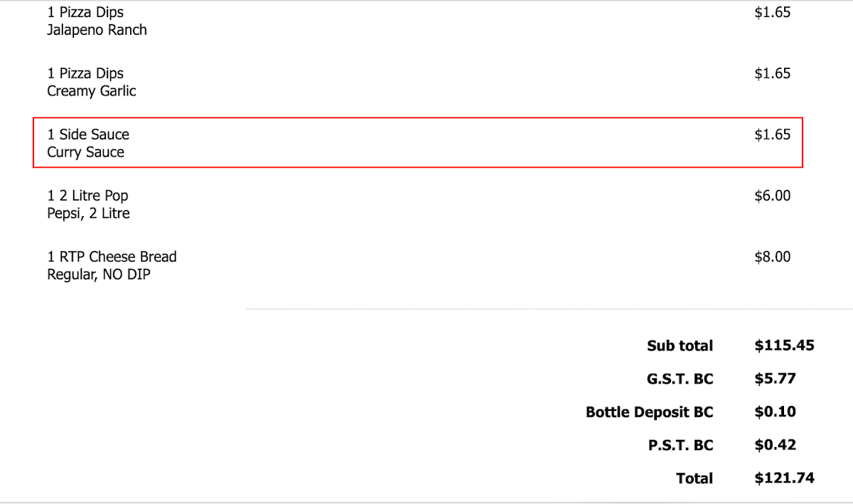
Task: Click the 1 Side Sauce item name
Action: [88, 134]
